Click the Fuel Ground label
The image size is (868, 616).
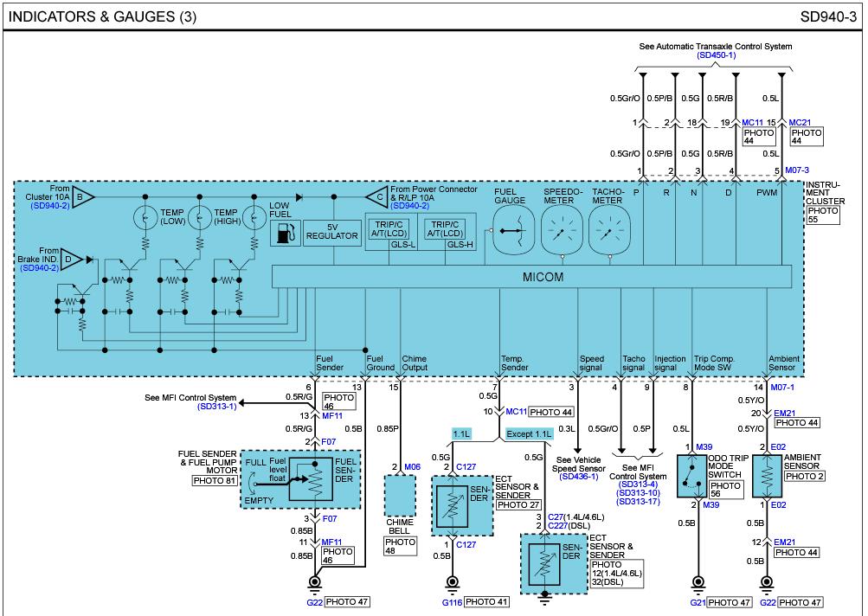pyautogui.click(x=380, y=363)
